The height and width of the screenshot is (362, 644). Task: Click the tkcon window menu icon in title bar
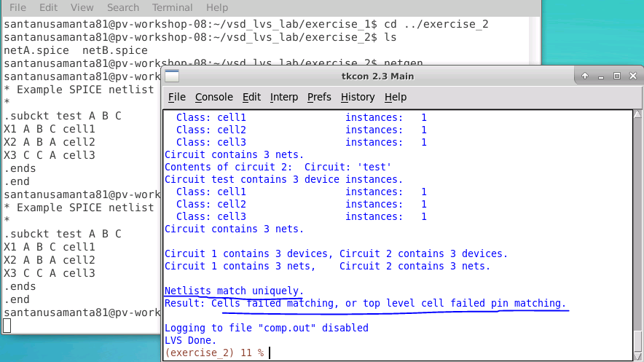pyautogui.click(x=172, y=76)
